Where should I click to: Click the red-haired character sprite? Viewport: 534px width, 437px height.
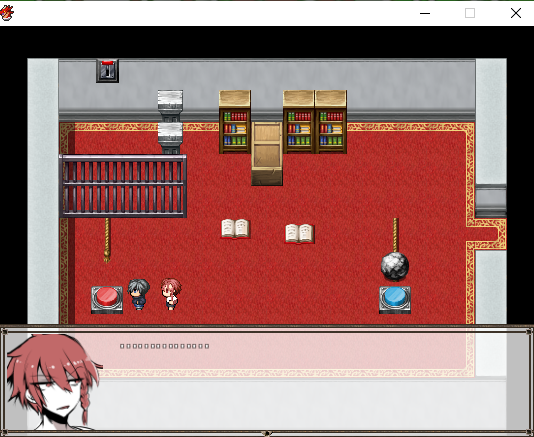[x=171, y=294]
